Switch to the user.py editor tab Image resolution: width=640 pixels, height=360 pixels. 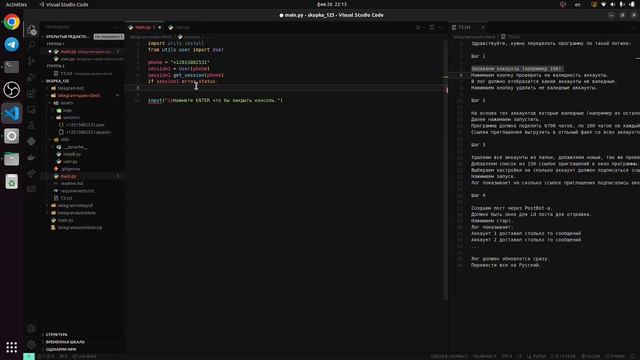pos(180,27)
